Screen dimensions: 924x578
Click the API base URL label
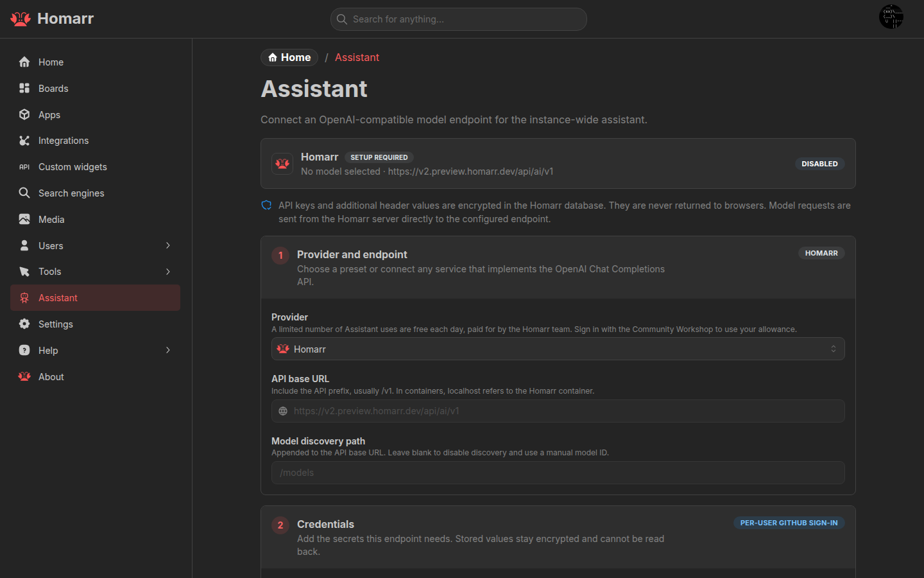pyautogui.click(x=300, y=379)
